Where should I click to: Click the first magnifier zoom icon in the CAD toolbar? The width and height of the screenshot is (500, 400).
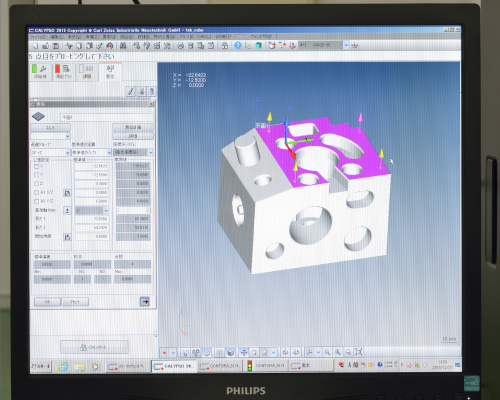click(327, 352)
